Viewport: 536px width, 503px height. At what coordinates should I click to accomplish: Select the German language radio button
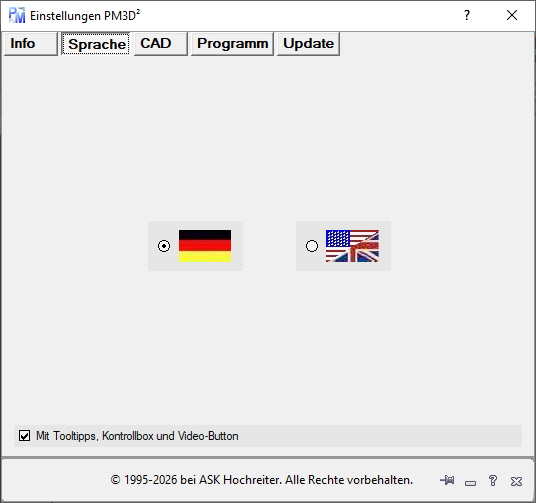164,246
